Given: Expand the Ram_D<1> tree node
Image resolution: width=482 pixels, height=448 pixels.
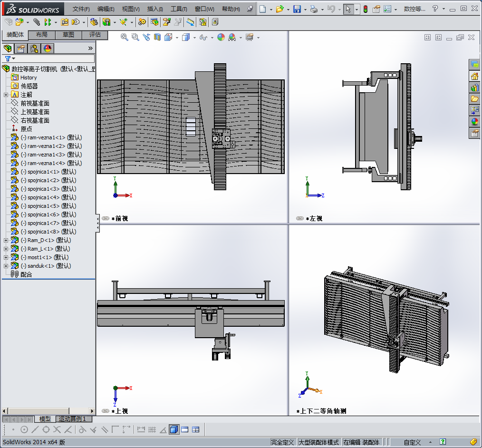Looking at the screenshot, I should (6, 240).
